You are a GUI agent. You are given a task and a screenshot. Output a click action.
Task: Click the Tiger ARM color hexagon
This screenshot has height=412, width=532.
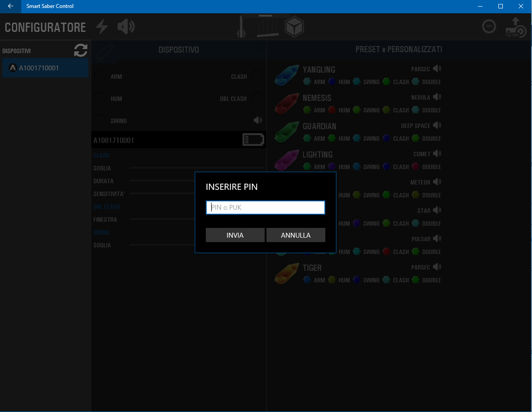[307, 280]
